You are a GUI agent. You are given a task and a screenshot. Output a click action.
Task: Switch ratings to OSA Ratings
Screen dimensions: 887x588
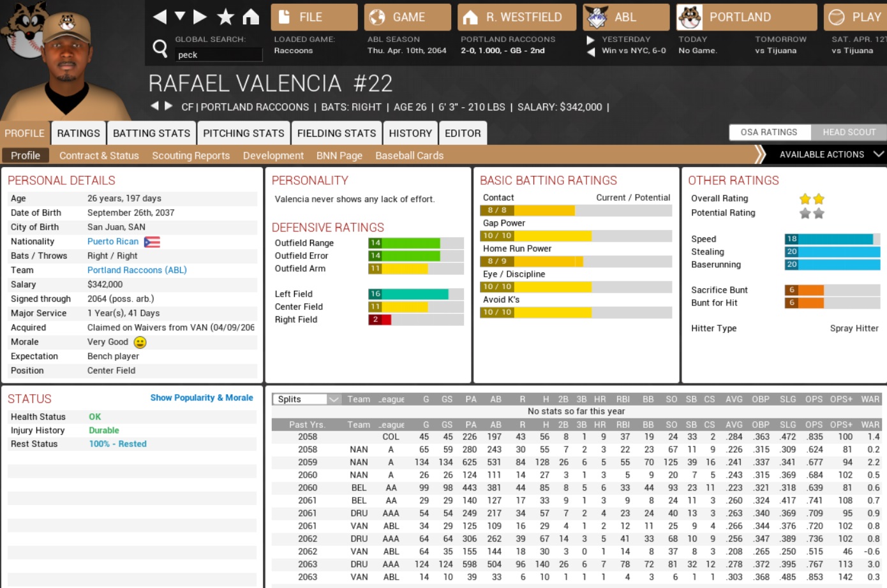pos(769,132)
